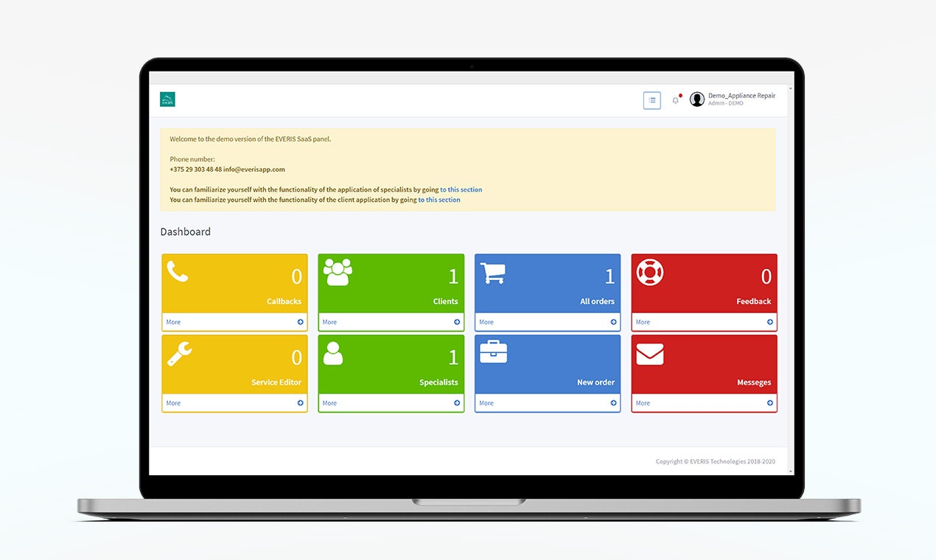Screen dimensions: 936x560
Task: Click the group icon on Clients card
Action: click(x=338, y=272)
